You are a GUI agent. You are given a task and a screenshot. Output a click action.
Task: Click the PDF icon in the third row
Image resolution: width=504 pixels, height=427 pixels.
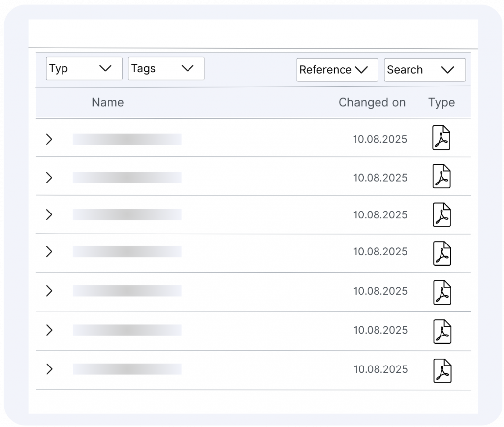pos(441,214)
